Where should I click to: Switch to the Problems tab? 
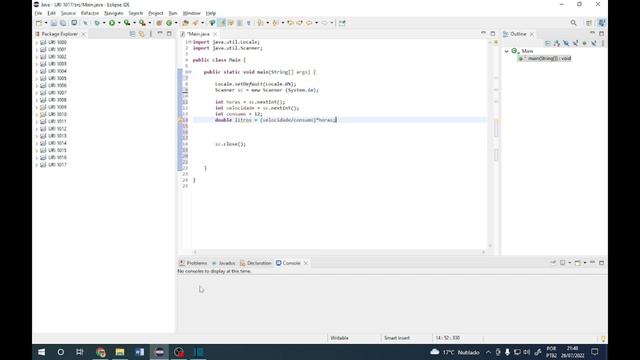193,263
